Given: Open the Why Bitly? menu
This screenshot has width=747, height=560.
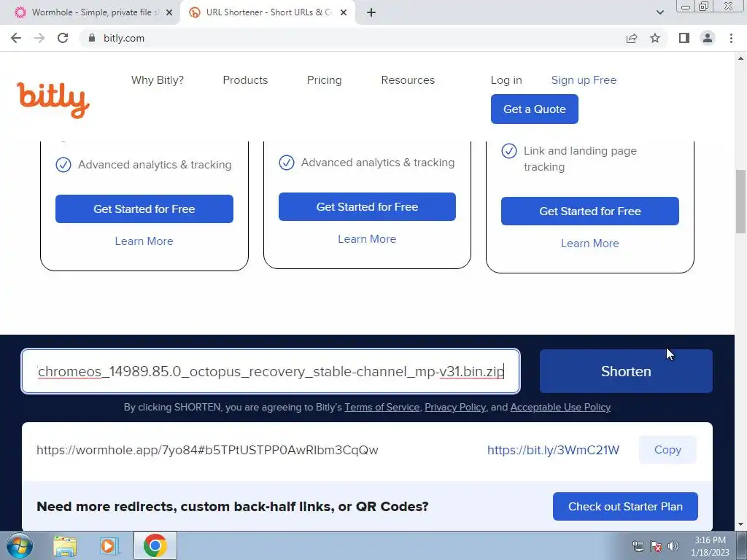Looking at the screenshot, I should (158, 80).
